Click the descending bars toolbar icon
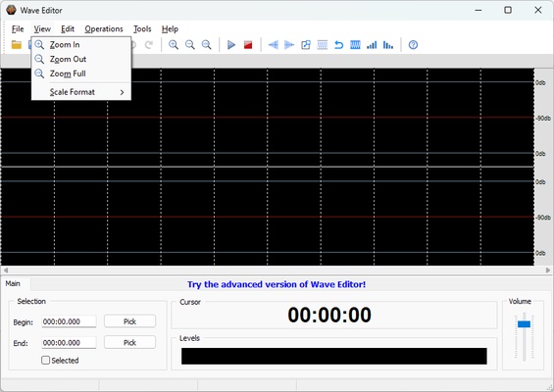Viewport: 554px width, 392px height. pyautogui.click(x=388, y=45)
